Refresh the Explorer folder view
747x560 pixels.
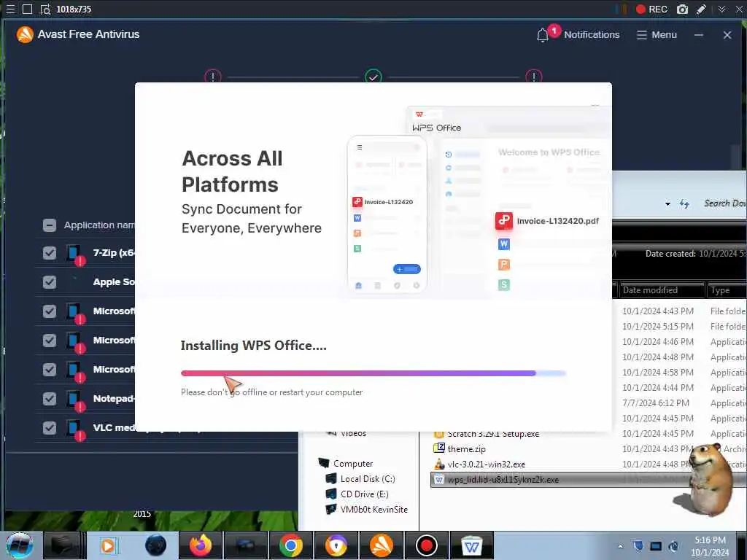point(684,204)
